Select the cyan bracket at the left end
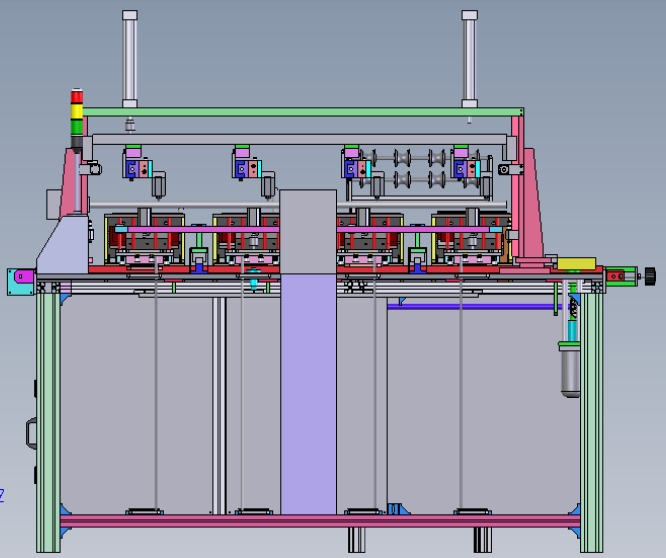 pyautogui.click(x=21, y=282)
